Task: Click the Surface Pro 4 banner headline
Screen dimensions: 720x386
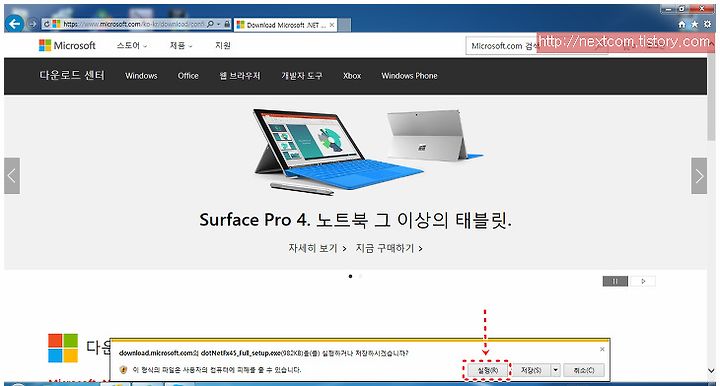Action: click(355, 220)
